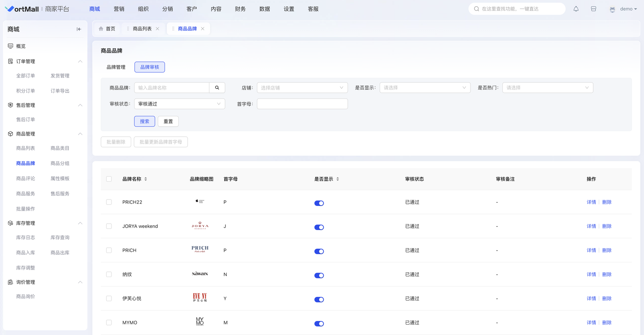Sort by 是否显示 column arrows
This screenshot has height=335, width=644.
click(x=338, y=179)
